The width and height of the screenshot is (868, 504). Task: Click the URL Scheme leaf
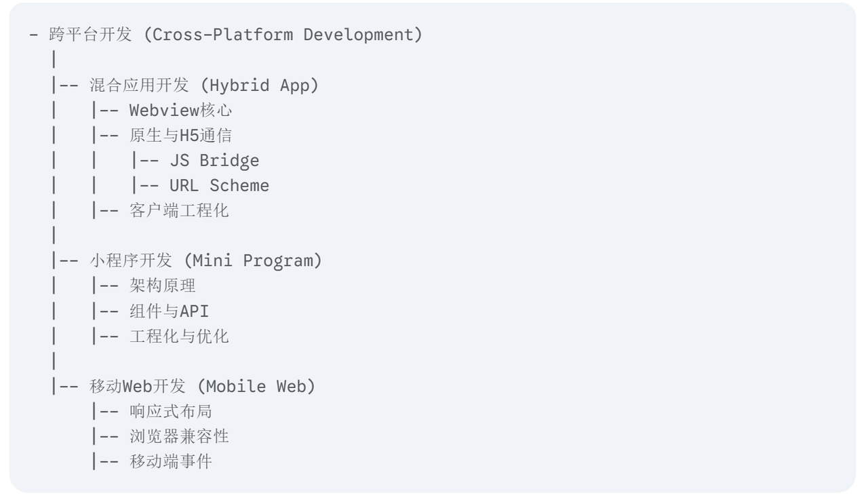(x=219, y=186)
